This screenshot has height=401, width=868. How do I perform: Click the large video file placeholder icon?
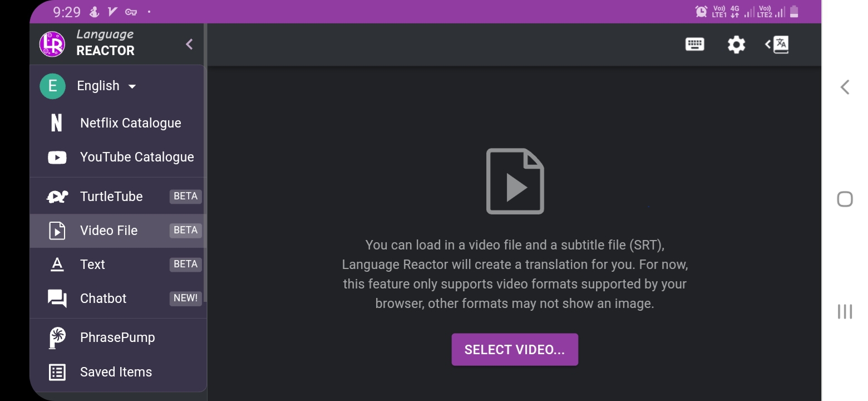click(x=515, y=181)
